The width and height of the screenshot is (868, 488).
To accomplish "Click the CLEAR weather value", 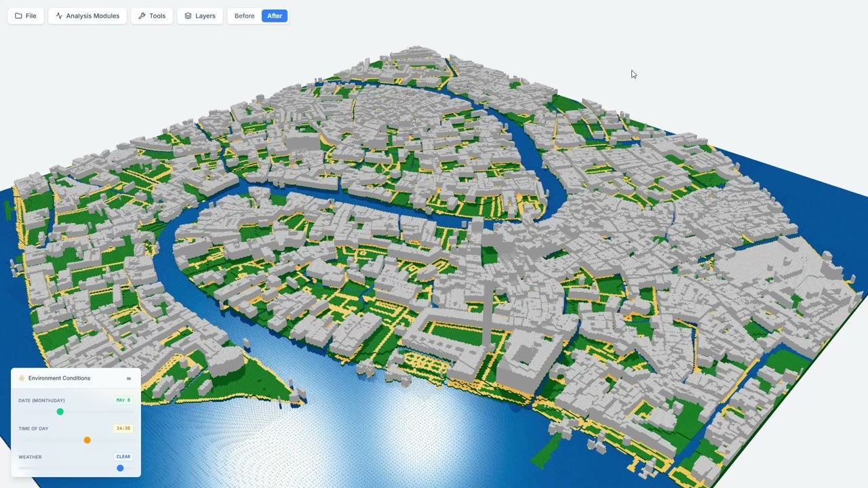I will pyautogui.click(x=123, y=456).
